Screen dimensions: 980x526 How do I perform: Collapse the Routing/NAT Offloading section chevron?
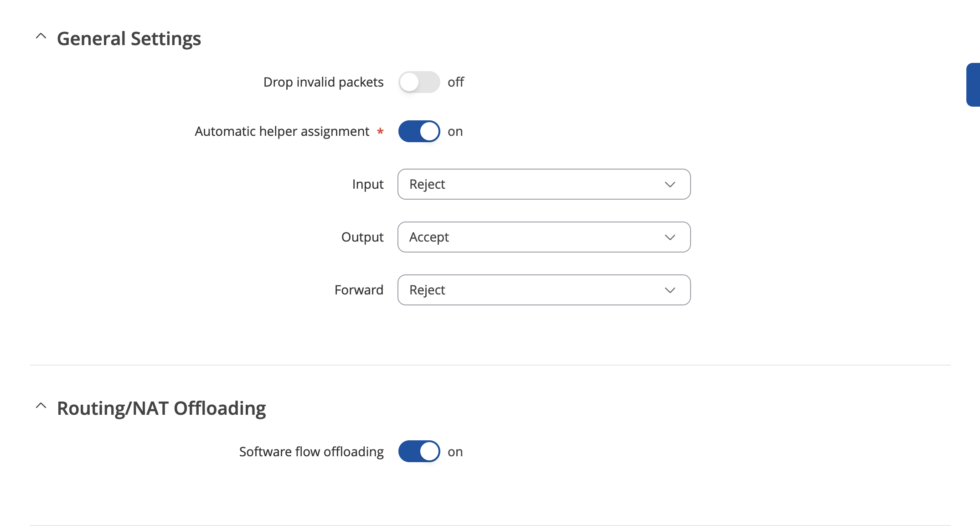tap(41, 406)
